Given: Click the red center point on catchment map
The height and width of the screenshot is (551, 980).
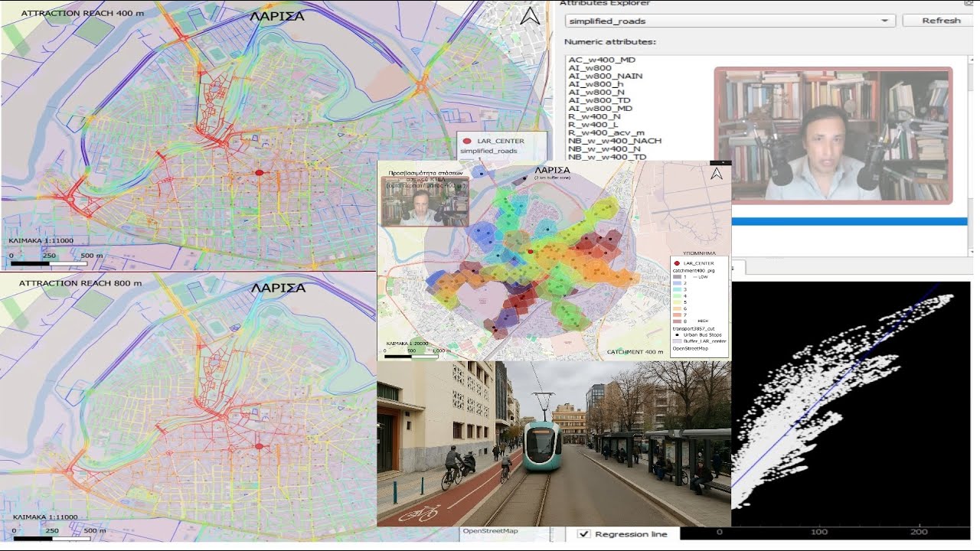Looking at the screenshot, I should tap(530, 251).
